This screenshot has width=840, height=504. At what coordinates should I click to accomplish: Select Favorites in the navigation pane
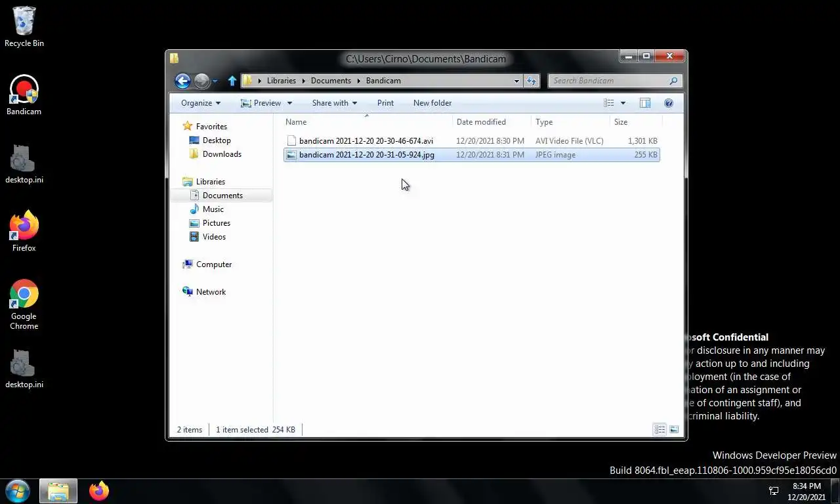pos(211,127)
